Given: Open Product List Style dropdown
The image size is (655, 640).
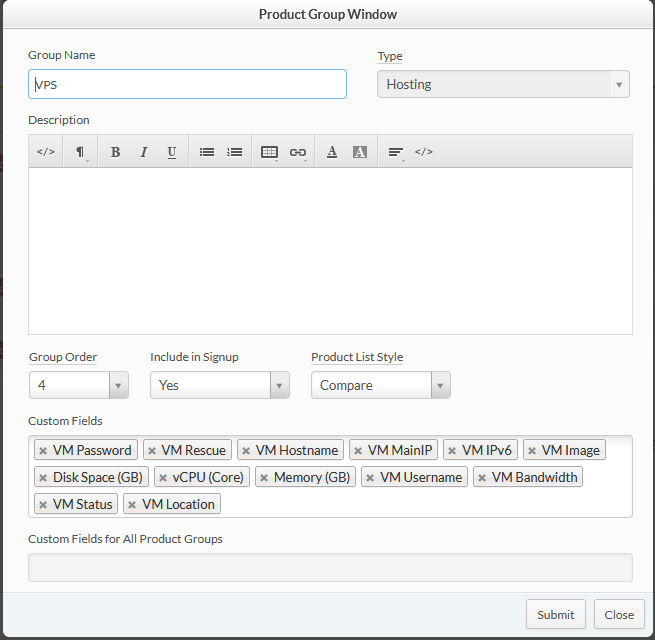Looking at the screenshot, I should (x=381, y=385).
